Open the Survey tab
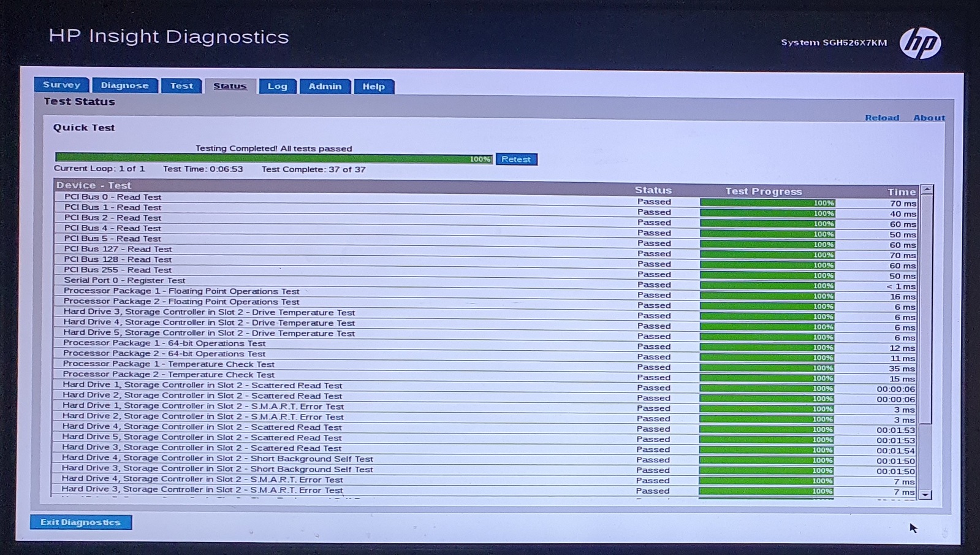This screenshot has width=980, height=555. click(61, 85)
